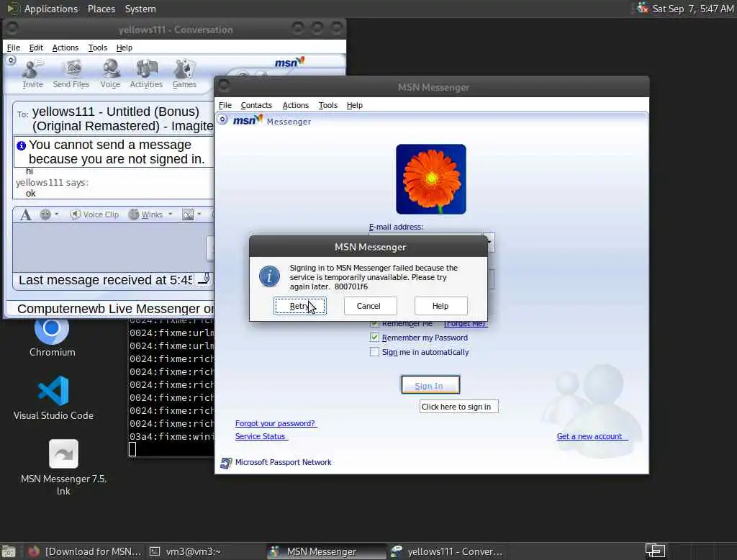Record a Voice Clip
This screenshot has width=737, height=560.
[x=94, y=214]
